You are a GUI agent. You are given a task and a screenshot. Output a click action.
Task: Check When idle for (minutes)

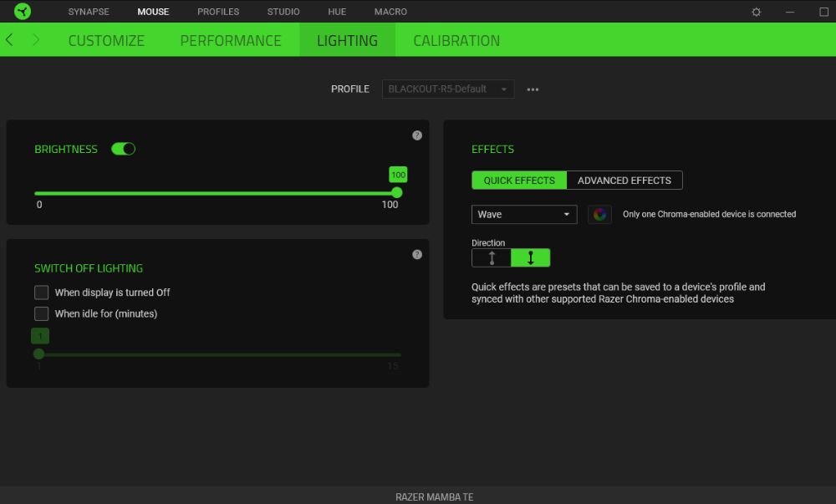pyautogui.click(x=41, y=313)
